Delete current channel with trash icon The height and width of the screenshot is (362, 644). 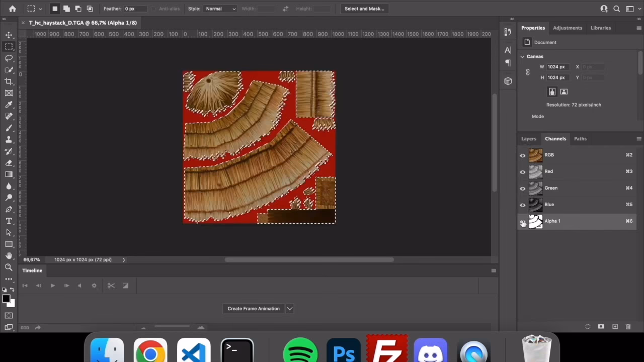pos(628,327)
